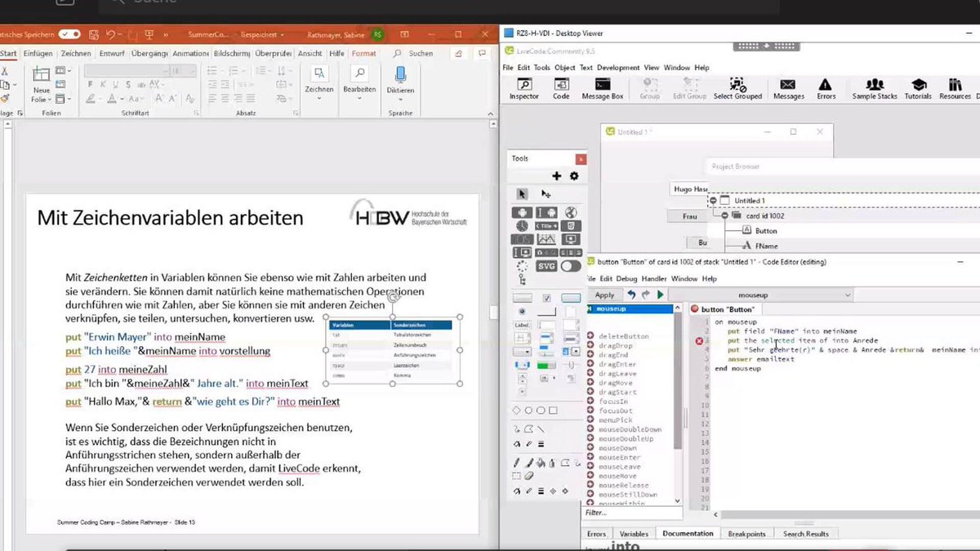
Task: Open the Object menu in LiveCode
Action: coord(564,68)
